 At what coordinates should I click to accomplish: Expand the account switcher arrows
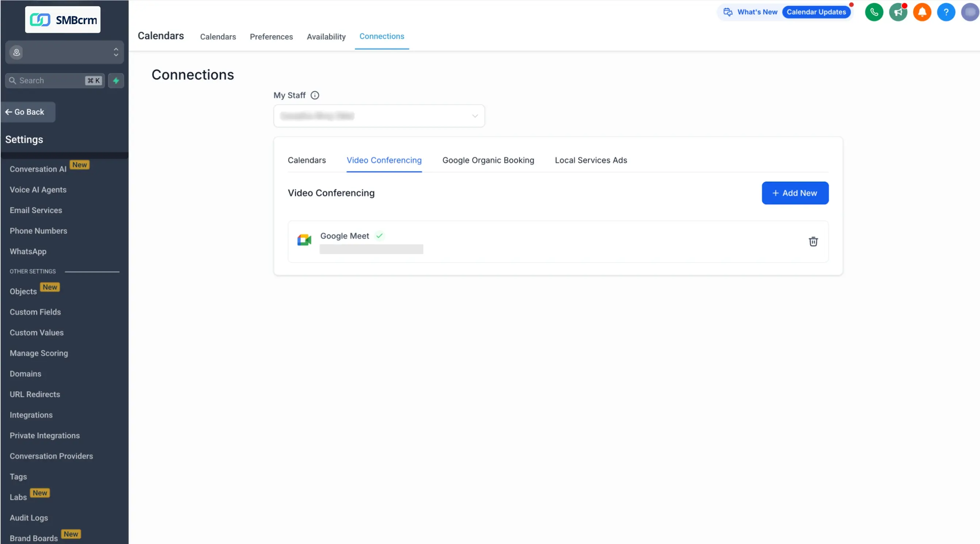(x=116, y=52)
